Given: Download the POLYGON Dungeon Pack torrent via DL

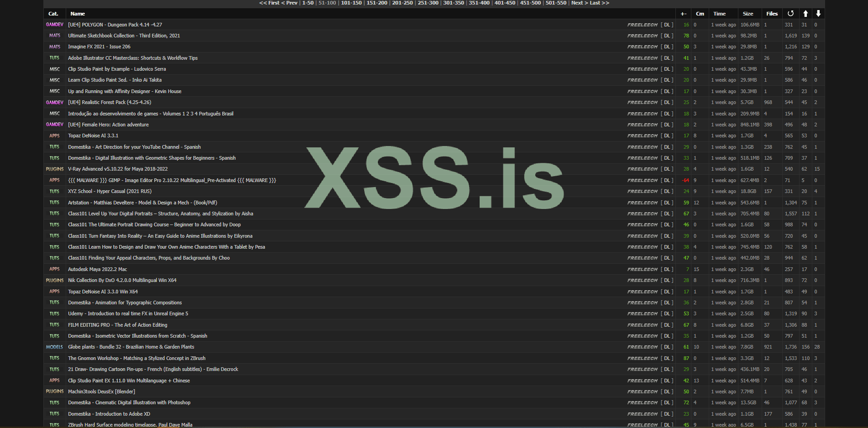Looking at the screenshot, I should (667, 25).
